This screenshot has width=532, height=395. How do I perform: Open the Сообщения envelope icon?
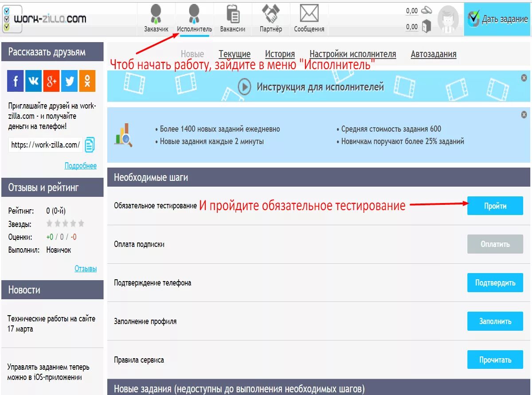[309, 13]
